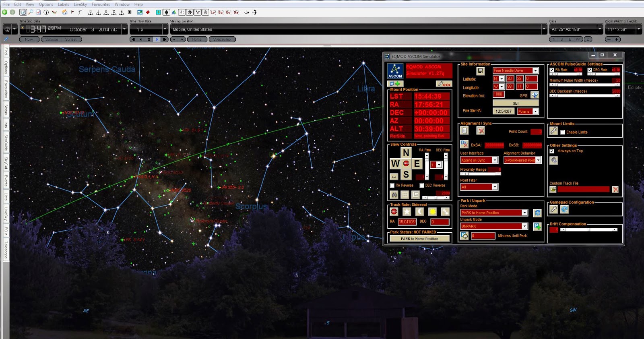Open the Favourites menu

click(101, 4)
